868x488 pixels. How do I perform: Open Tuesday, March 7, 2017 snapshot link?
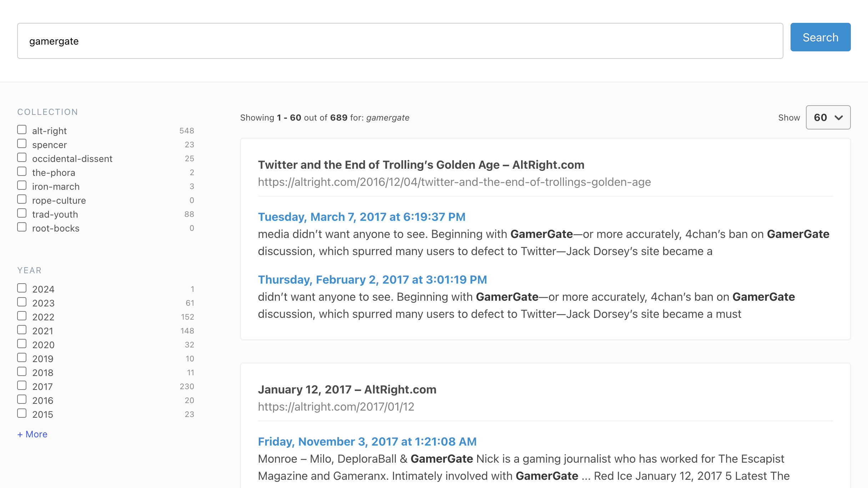tap(362, 217)
